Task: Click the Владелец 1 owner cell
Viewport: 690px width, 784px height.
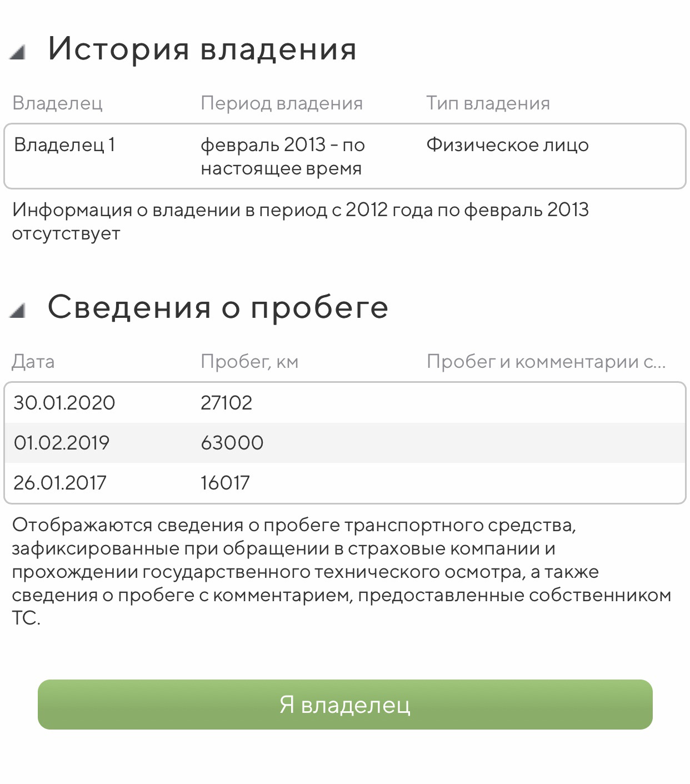Action: [x=64, y=145]
